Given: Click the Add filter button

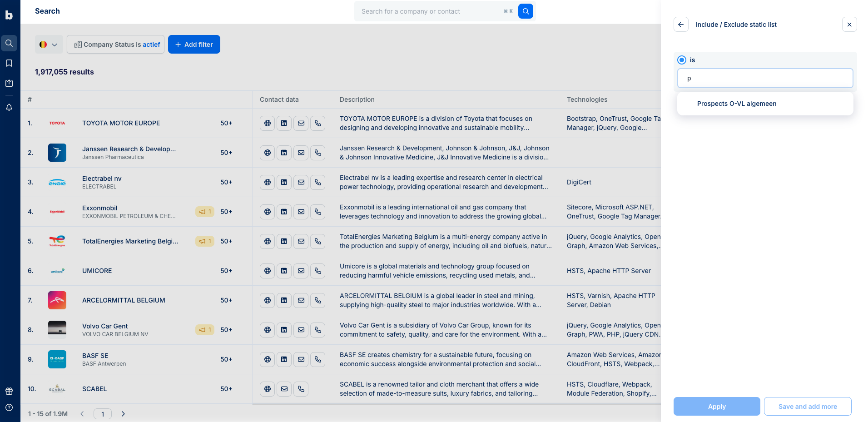Looking at the screenshot, I should pos(194,45).
